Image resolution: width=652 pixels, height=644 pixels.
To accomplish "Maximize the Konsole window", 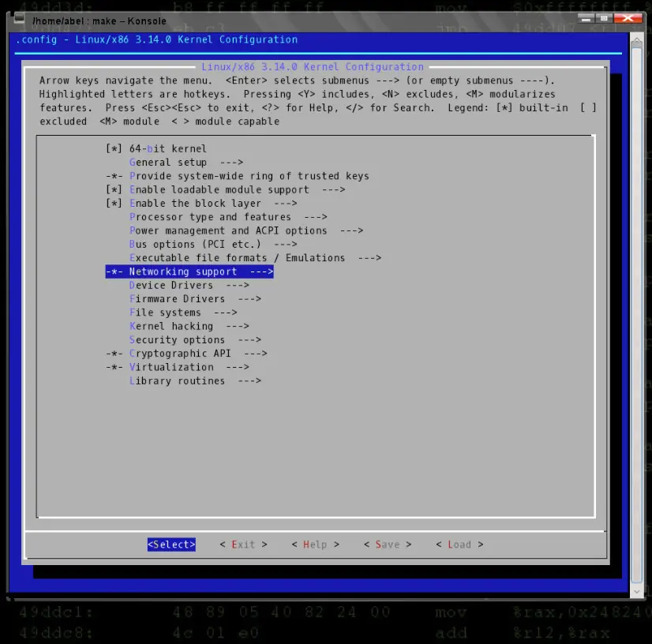I will [604, 18].
